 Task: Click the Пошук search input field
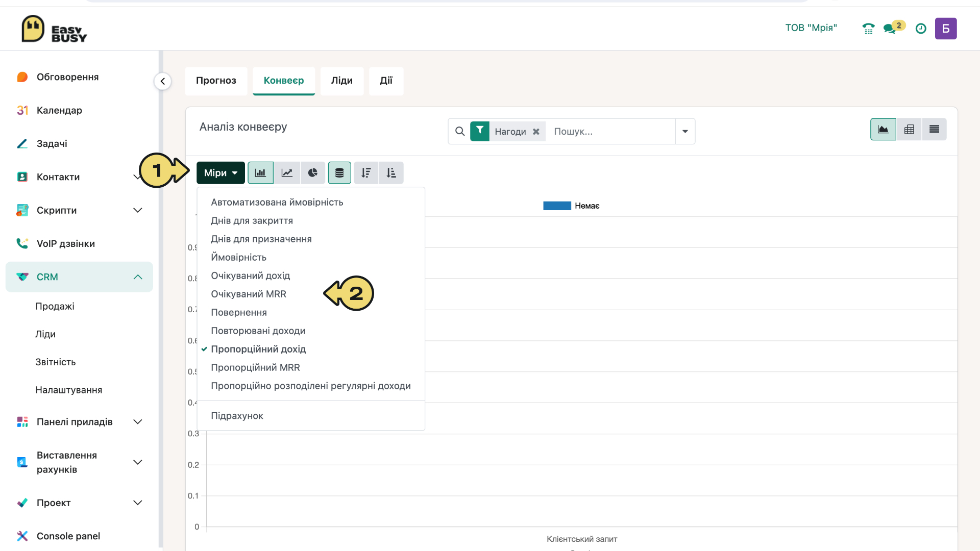click(611, 132)
